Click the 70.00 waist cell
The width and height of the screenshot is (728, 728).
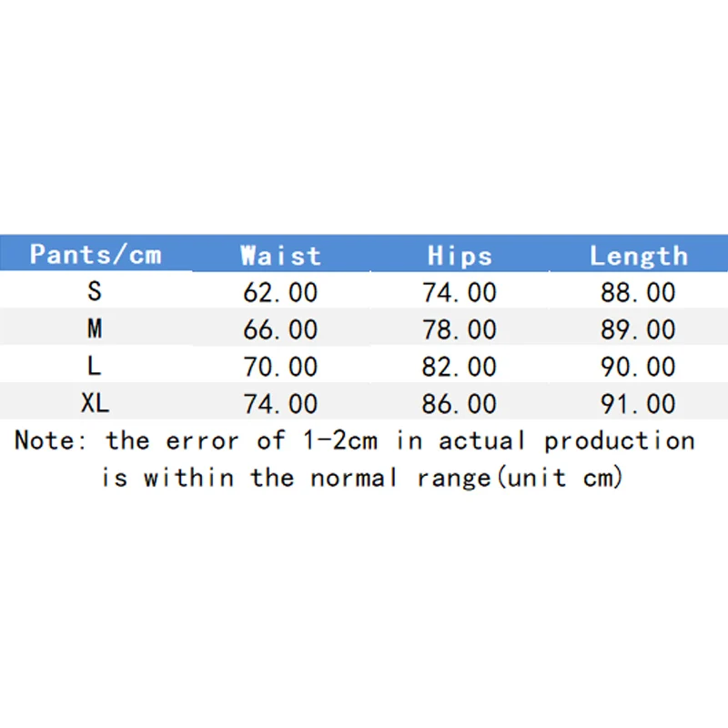[x=280, y=367]
